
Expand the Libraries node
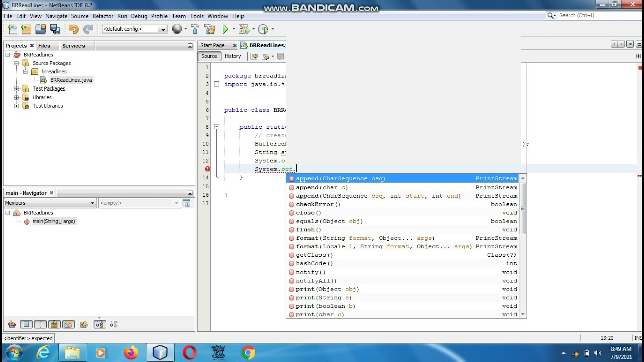pos(17,98)
